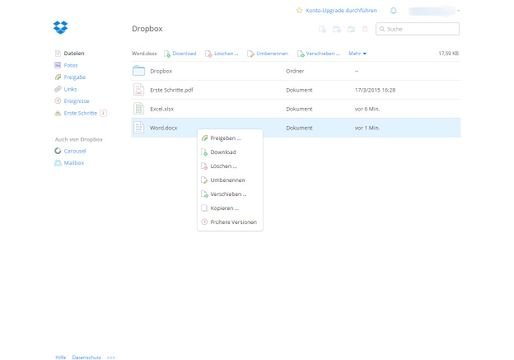Click the 'vor 6 Min.' timestamp
This screenshot has height=360, width=514.
coord(367,109)
